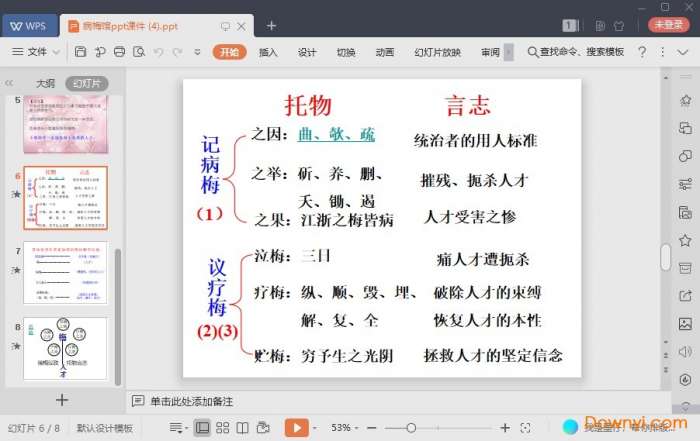Open the 插入 ribbon tab
700x441 pixels.
click(x=268, y=52)
